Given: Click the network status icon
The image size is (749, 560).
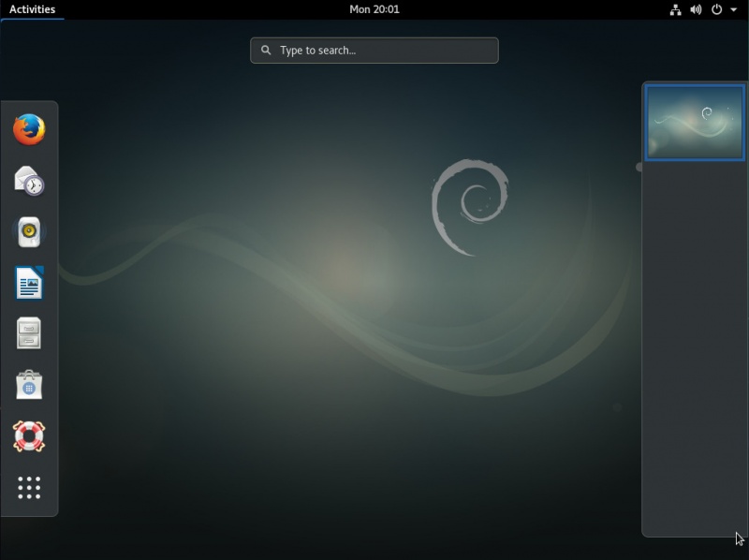Looking at the screenshot, I should click(676, 9).
